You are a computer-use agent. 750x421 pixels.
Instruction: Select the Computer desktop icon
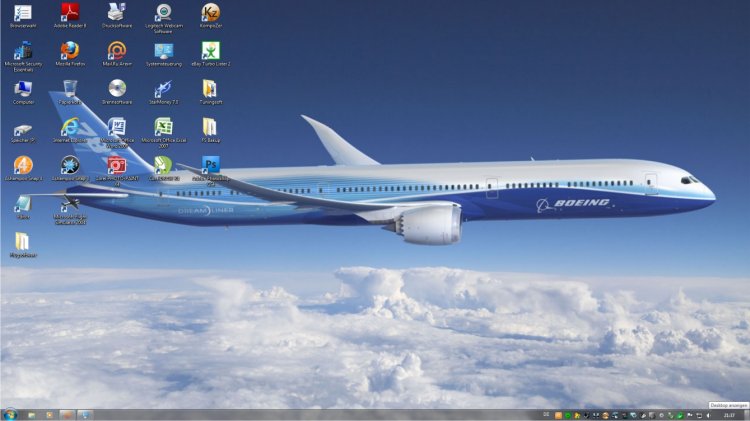23,92
